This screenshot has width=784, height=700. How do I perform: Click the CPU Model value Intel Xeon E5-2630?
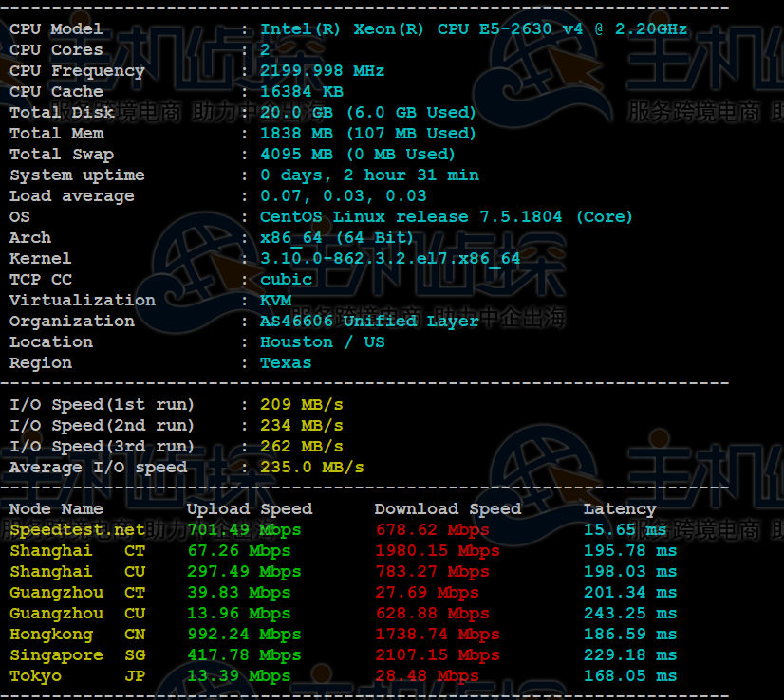[x=474, y=29]
